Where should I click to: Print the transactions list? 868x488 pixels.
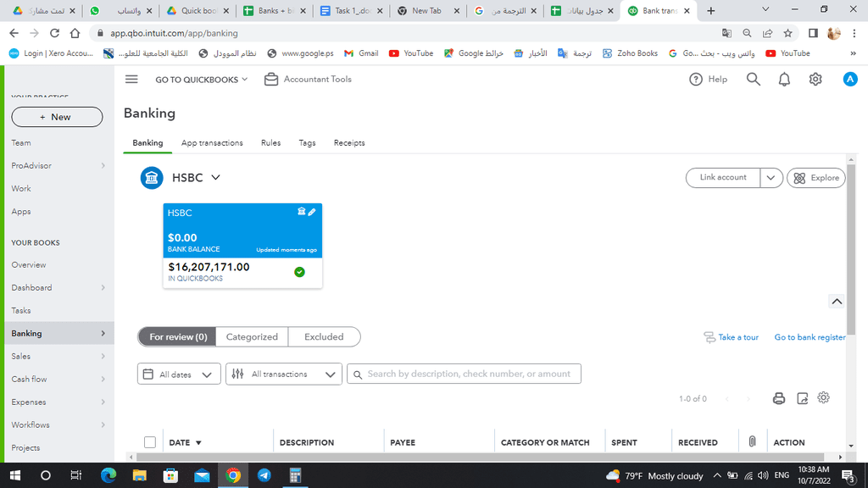[778, 398]
